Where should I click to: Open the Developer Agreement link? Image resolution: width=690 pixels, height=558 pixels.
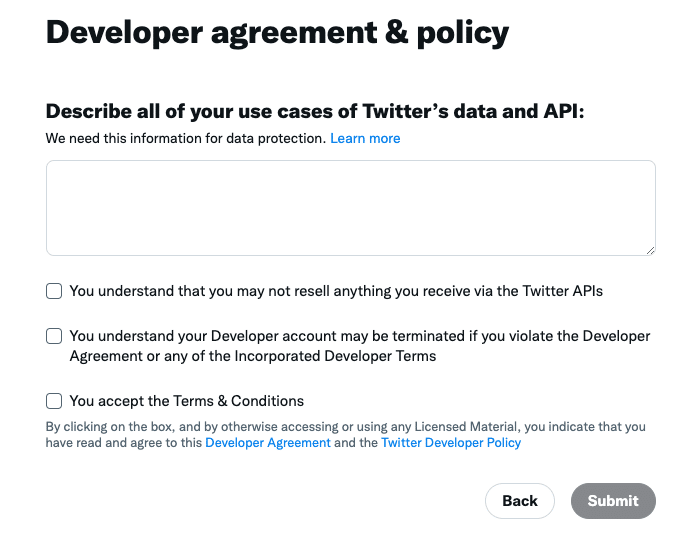click(x=268, y=442)
